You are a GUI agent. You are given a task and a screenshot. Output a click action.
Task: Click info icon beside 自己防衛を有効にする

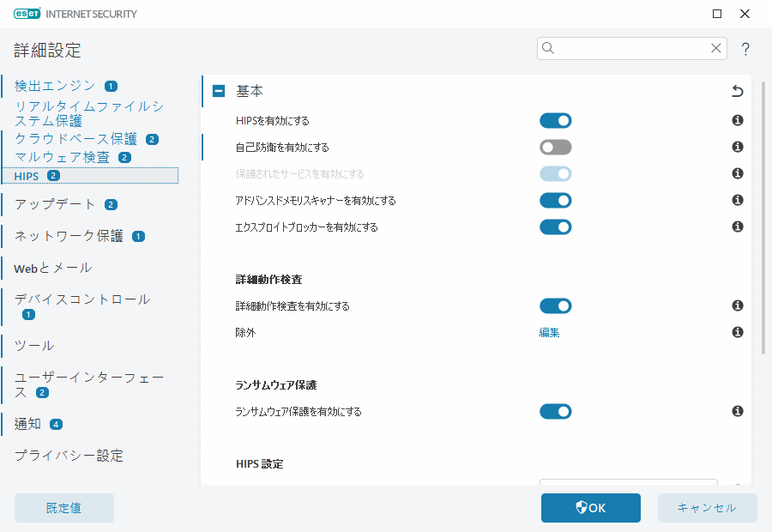point(737,148)
